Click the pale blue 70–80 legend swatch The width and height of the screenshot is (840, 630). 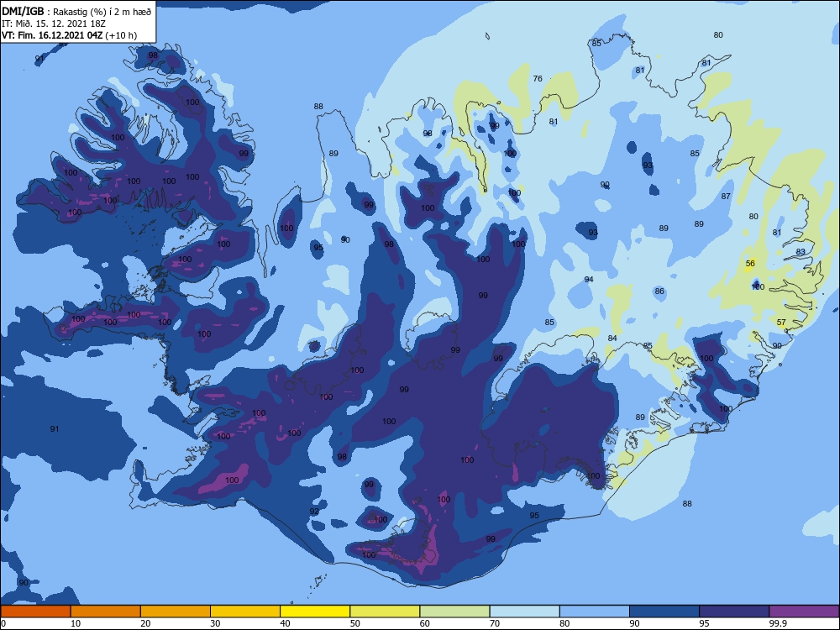coord(524,612)
